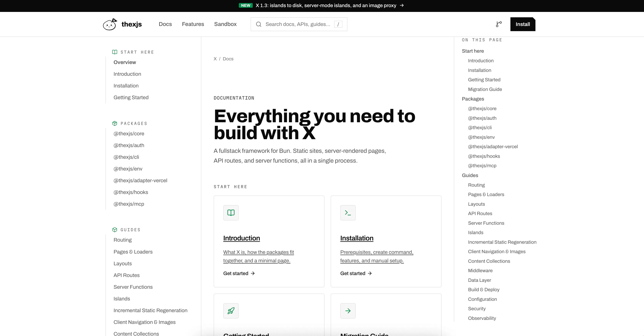Open Introduction in the left sidebar
This screenshot has height=336, width=644.
pos(127,74)
